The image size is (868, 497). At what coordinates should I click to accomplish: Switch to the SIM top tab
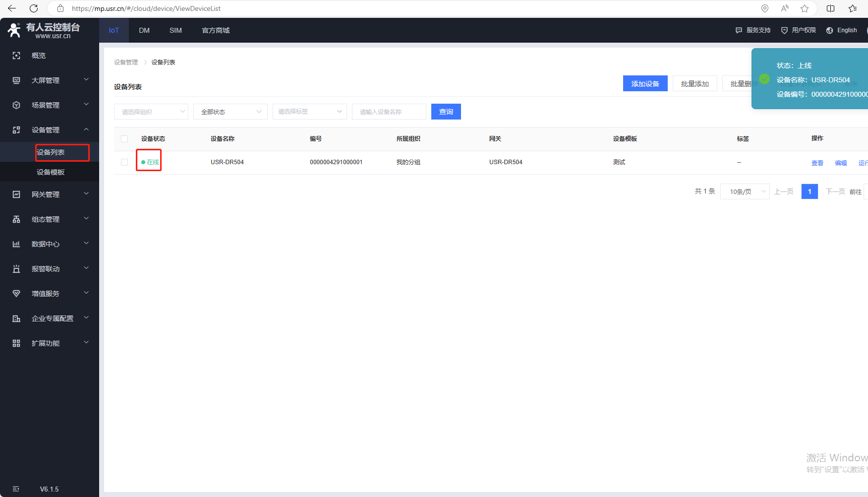pyautogui.click(x=175, y=30)
